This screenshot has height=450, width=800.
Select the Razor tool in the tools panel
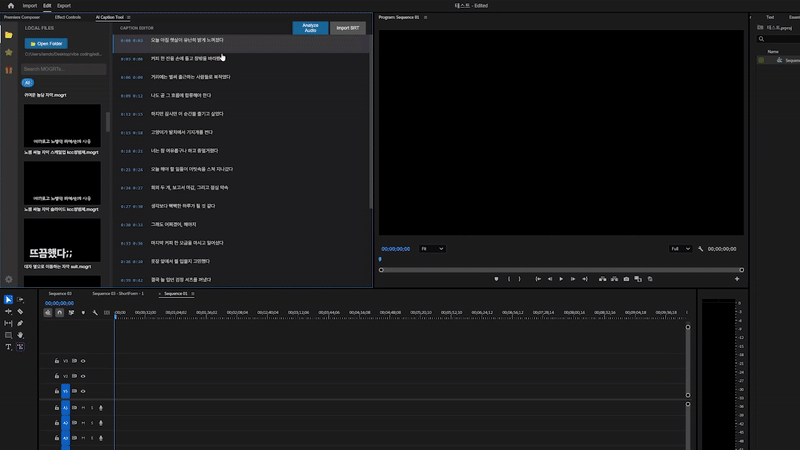click(x=20, y=311)
